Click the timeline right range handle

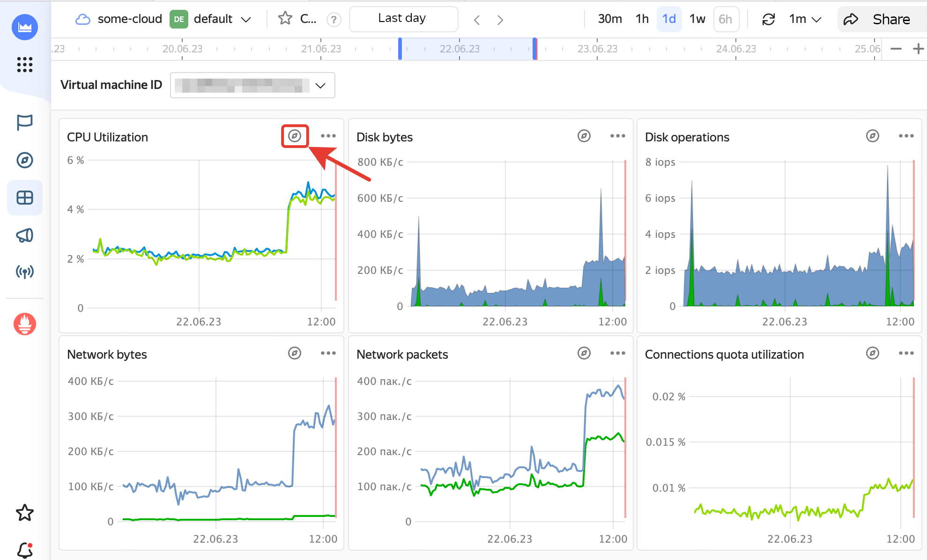(x=534, y=49)
